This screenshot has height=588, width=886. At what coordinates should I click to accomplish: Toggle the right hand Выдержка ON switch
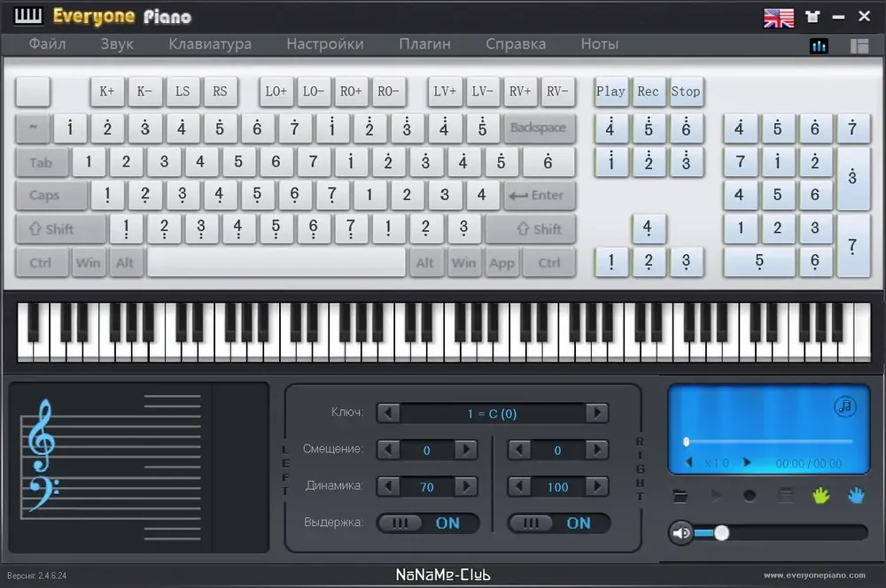(559, 523)
